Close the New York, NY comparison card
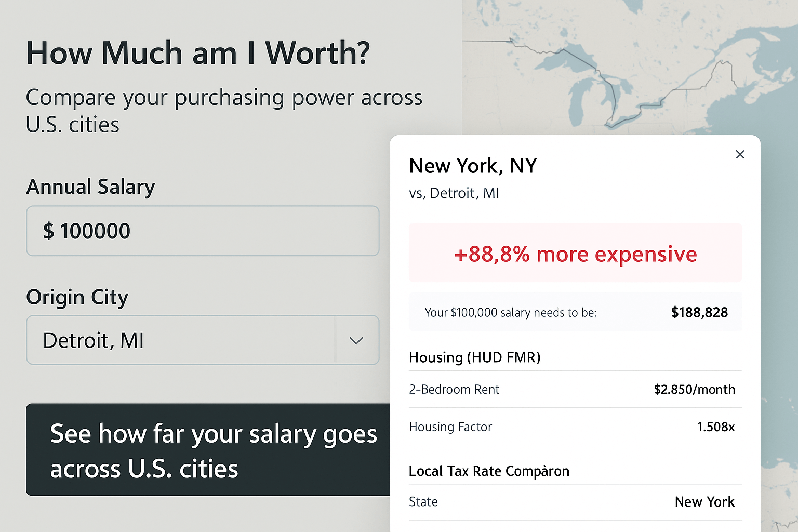Viewport: 798px width, 532px height. [740, 154]
